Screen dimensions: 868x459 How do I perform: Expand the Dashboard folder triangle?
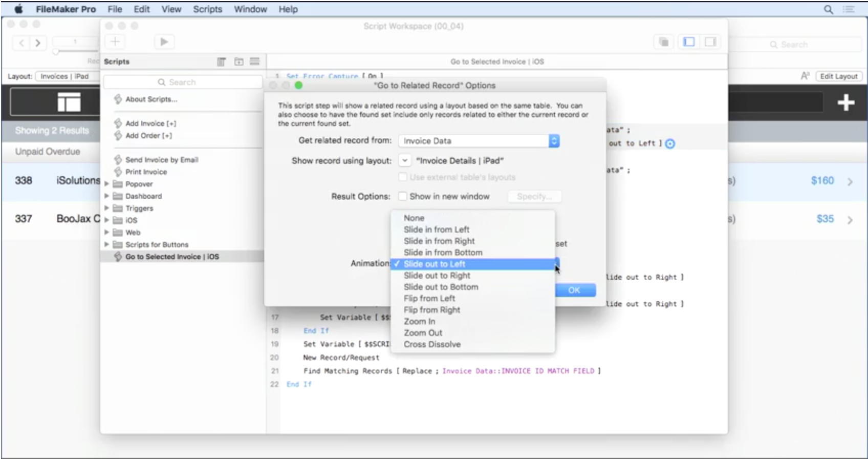[107, 196]
